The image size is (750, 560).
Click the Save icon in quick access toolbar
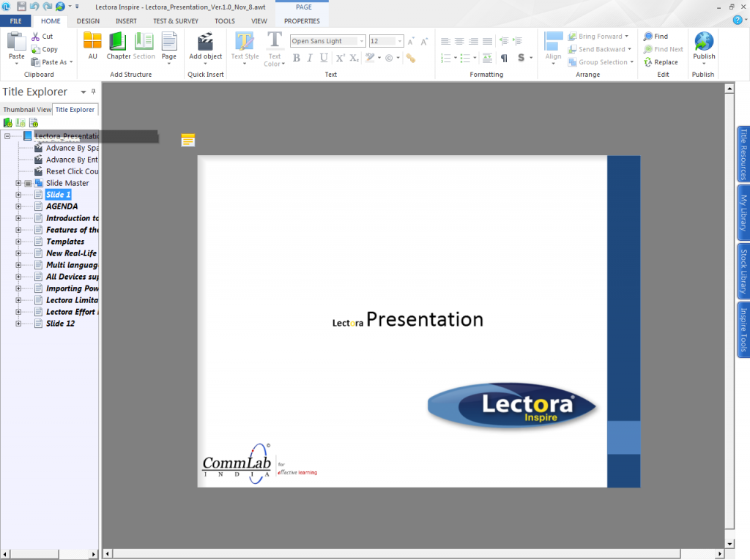(23, 6)
